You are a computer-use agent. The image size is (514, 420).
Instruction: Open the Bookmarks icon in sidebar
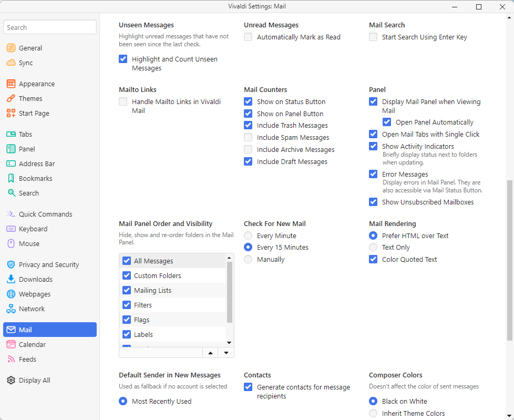click(11, 178)
